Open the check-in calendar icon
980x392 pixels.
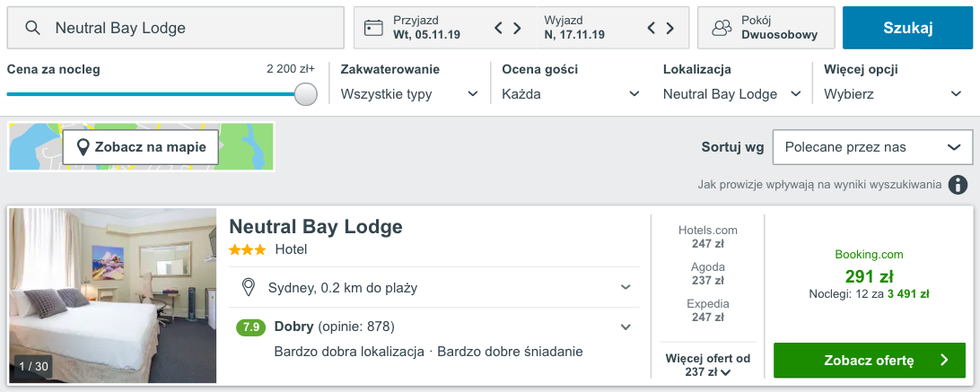coord(373,28)
